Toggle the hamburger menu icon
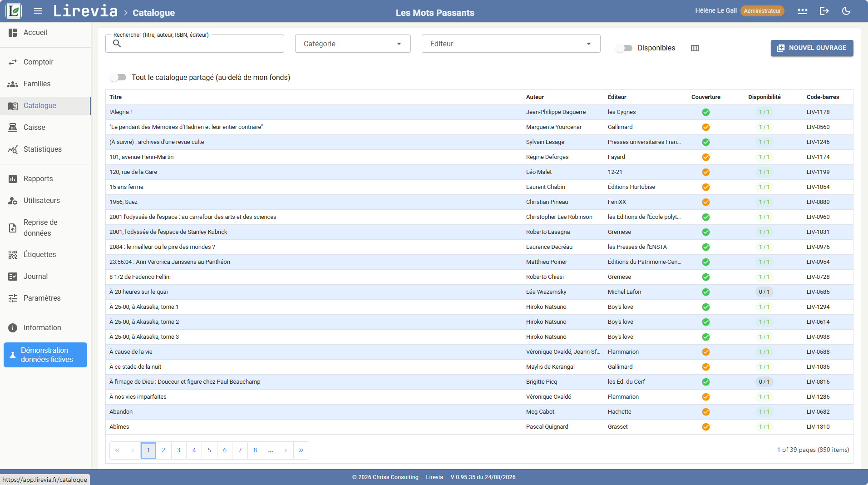The image size is (868, 485). click(x=38, y=11)
